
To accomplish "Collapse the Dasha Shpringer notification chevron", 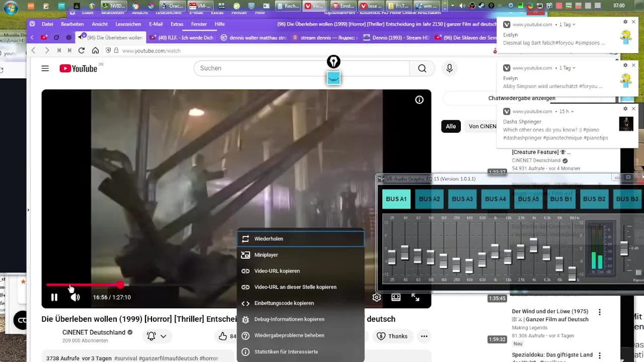I will point(572,111).
